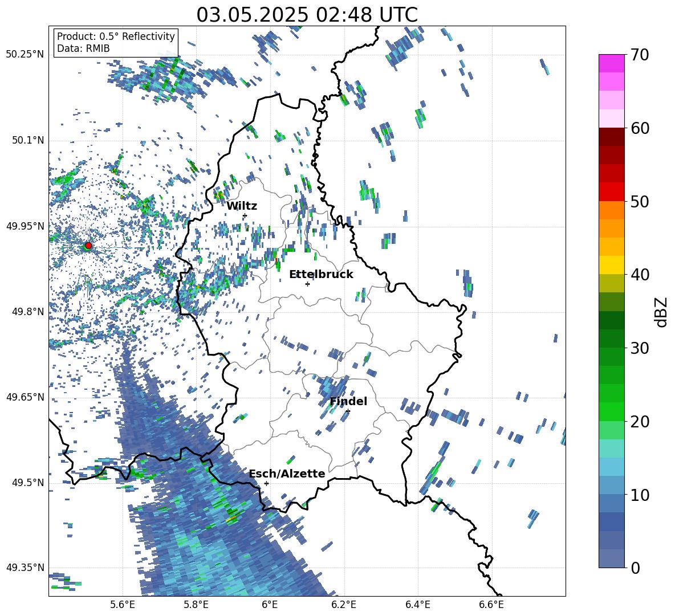This screenshot has width=675, height=616.
Task: Click the 50 value on colorbar
Action: coord(640,201)
